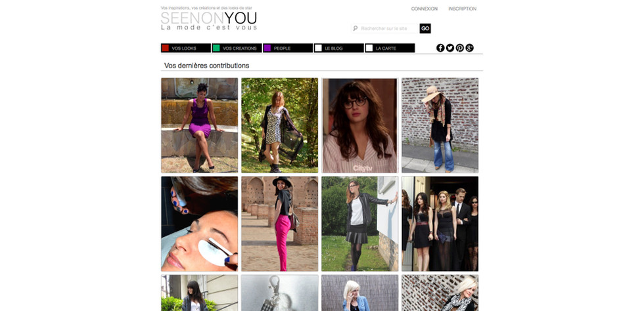Click the Inscription link
This screenshot has height=311, width=644.
click(x=463, y=9)
